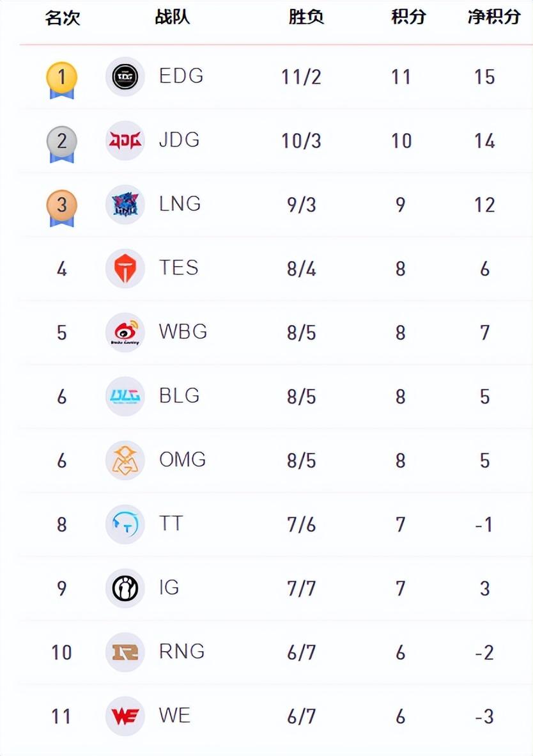Click the TT team logo

click(125, 524)
